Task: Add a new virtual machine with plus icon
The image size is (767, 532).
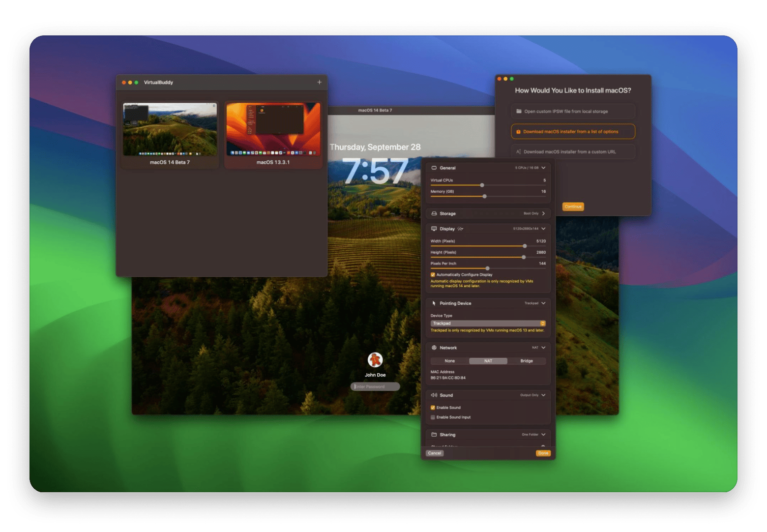Action: click(x=319, y=82)
